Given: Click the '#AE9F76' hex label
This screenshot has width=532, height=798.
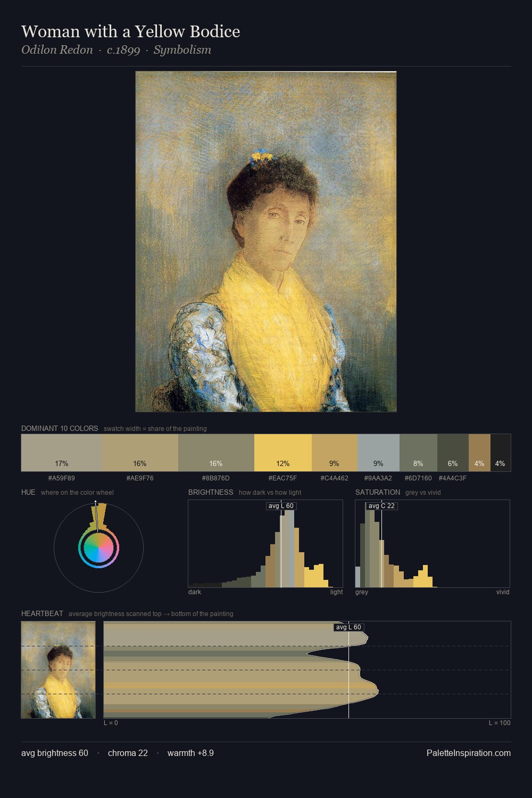Looking at the screenshot, I should coord(140,478).
